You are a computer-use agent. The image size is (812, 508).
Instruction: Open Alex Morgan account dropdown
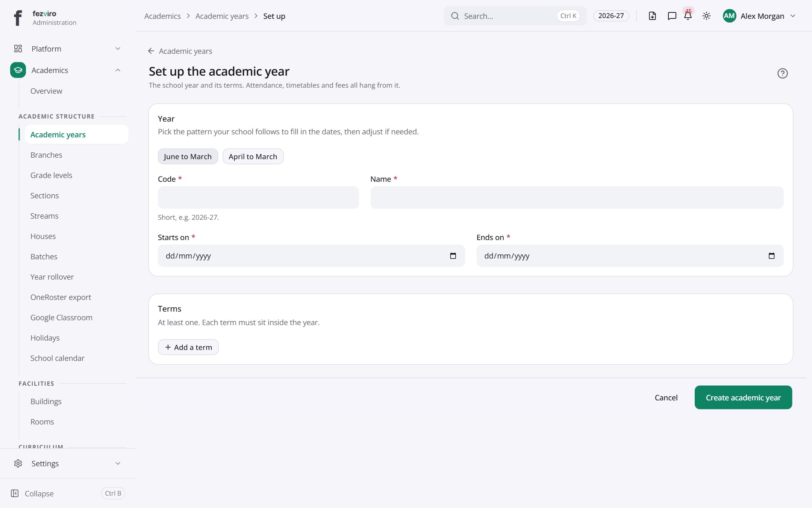coord(759,16)
